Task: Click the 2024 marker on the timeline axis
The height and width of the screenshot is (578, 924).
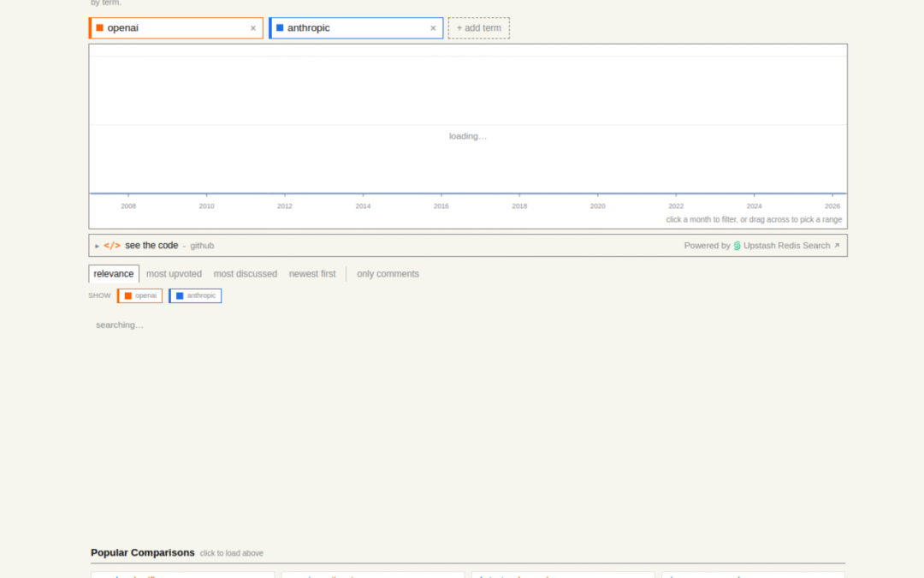Action: (755, 206)
